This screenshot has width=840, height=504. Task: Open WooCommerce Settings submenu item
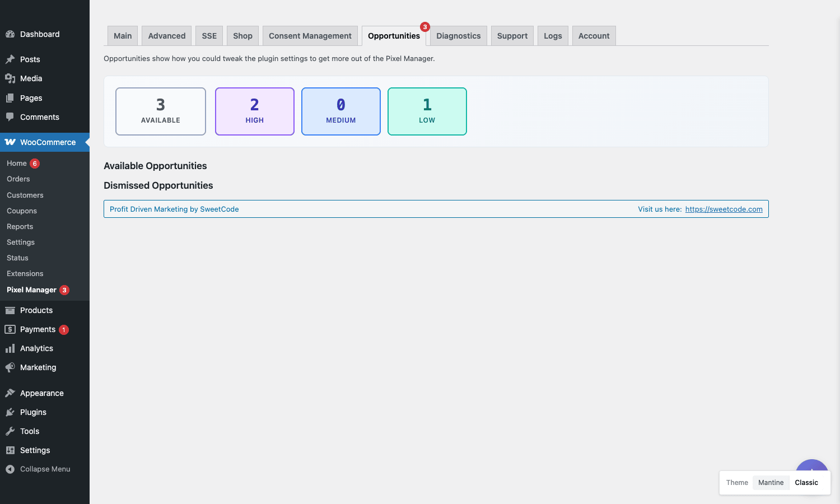click(21, 242)
